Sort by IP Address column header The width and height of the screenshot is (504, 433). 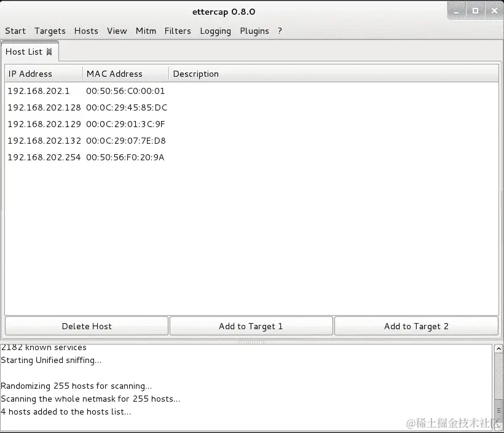[44, 74]
